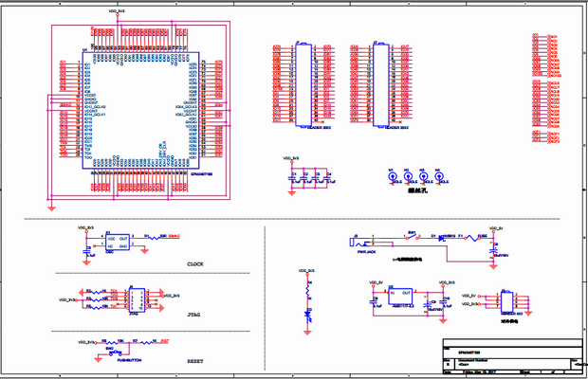Screen dimensions: 588x379
Task: Select the J1 HEADER 20X2 connector symbol
Action: coord(303,85)
